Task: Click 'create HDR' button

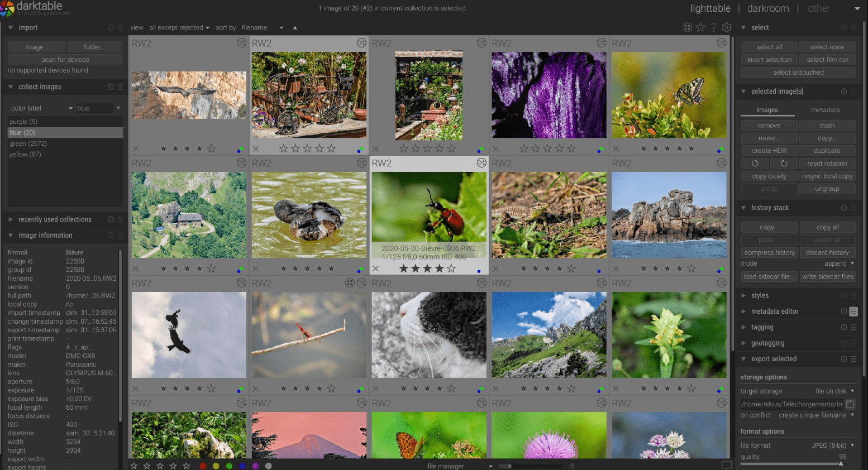Action: (x=769, y=151)
